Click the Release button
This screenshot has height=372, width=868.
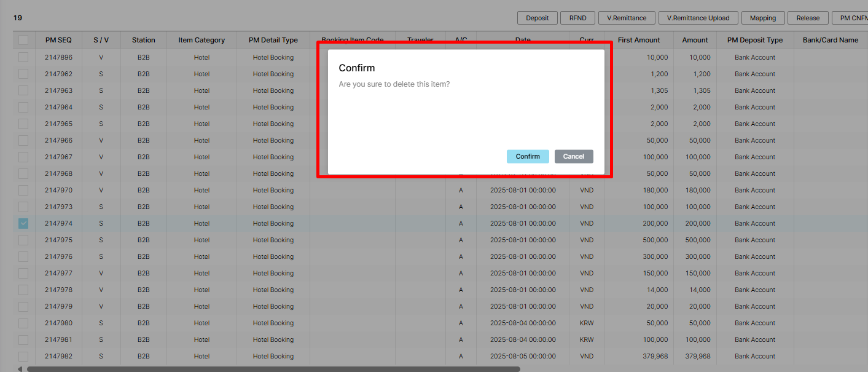pyautogui.click(x=808, y=18)
